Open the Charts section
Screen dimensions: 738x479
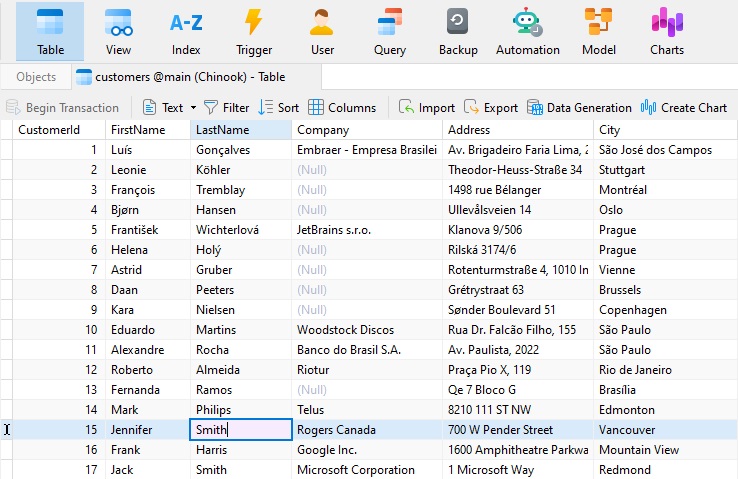click(667, 32)
